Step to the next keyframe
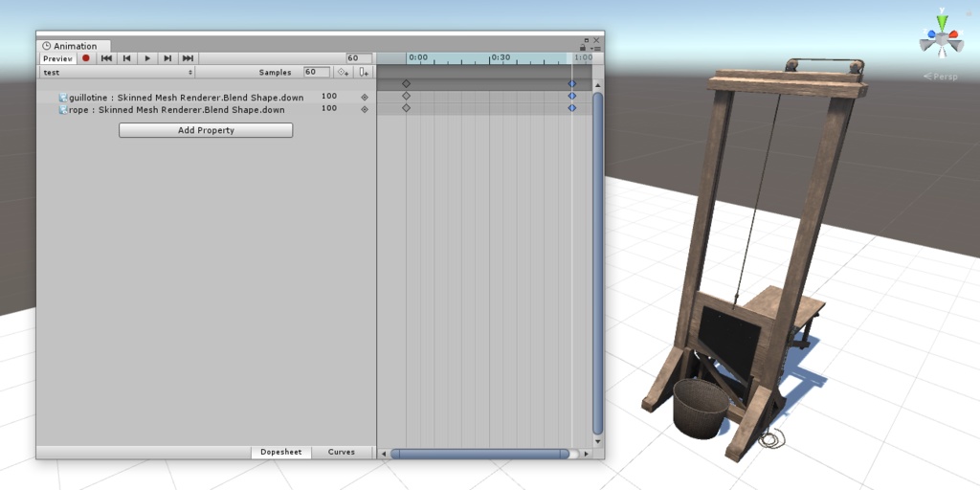Screen dimensions: 980x490 pyautogui.click(x=167, y=58)
